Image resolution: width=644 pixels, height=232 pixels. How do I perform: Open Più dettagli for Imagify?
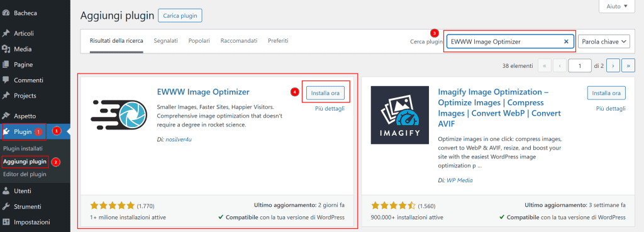pos(611,109)
